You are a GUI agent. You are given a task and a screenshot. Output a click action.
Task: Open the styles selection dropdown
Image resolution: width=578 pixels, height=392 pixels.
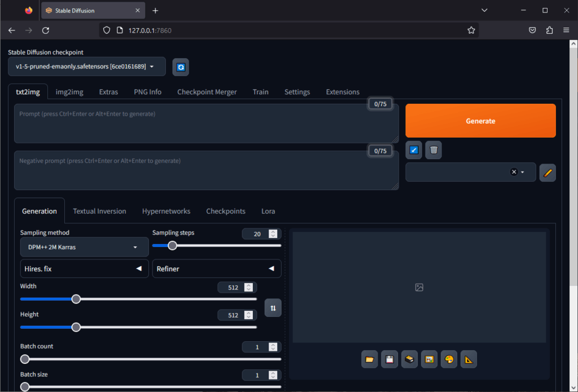470,173
